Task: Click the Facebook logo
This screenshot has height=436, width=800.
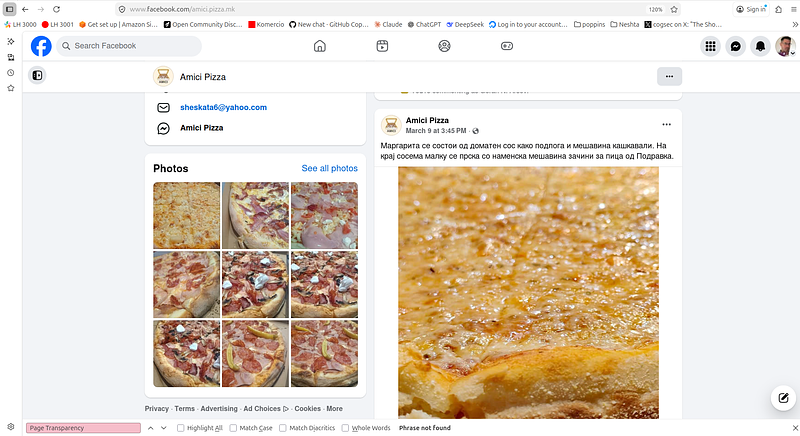Action: tap(41, 46)
